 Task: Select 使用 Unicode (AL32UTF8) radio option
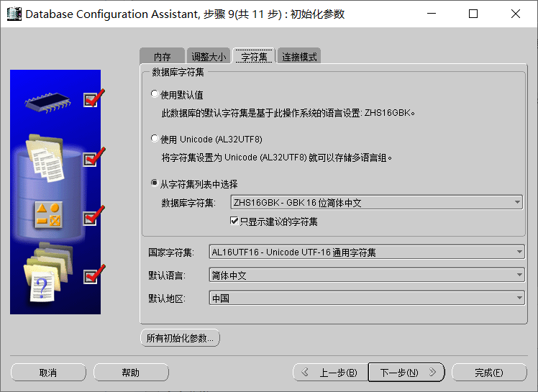(x=155, y=139)
